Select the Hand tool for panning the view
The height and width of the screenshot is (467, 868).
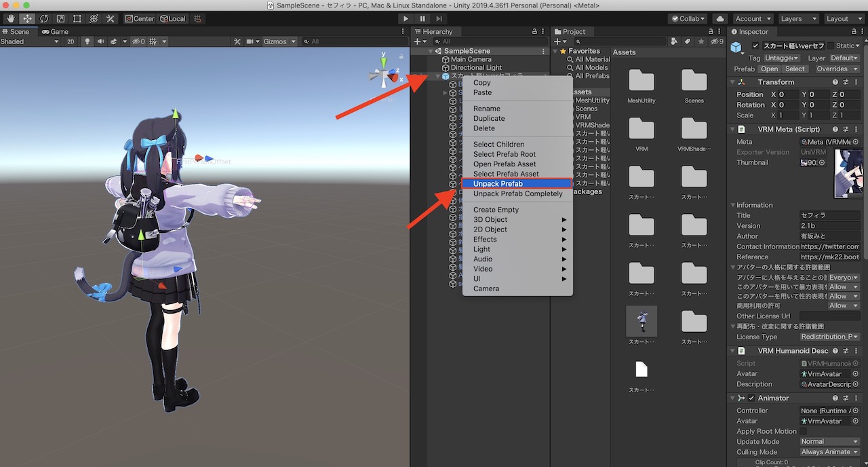coord(9,18)
